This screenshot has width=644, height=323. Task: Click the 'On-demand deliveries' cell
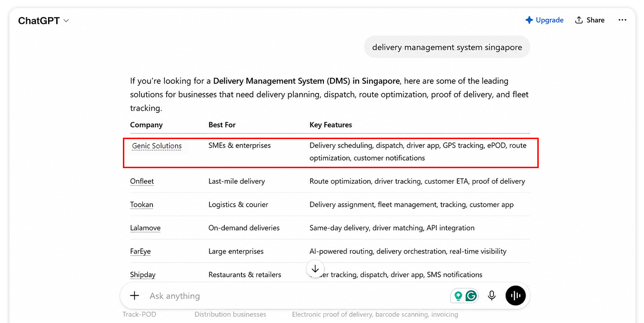tap(244, 228)
